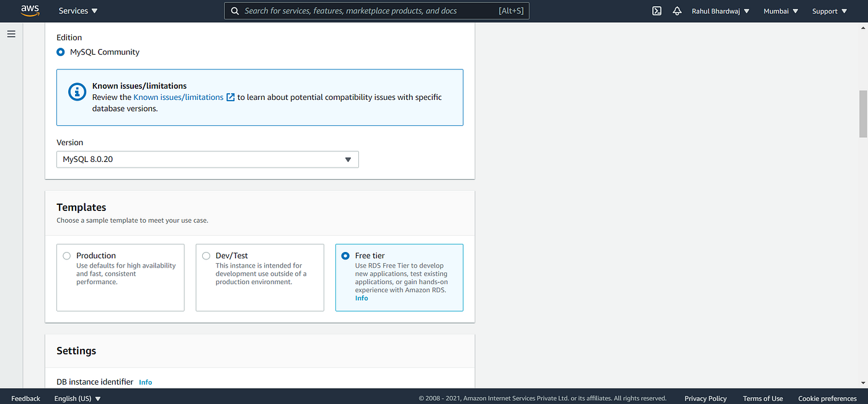Select the Dev/Test template
The height and width of the screenshot is (404, 868).
click(x=260, y=277)
